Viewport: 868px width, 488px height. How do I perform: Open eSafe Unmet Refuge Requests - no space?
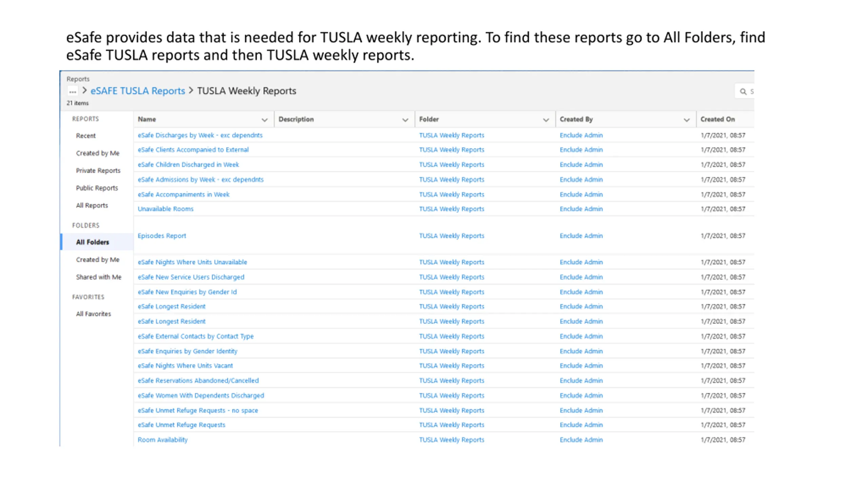pos(198,411)
